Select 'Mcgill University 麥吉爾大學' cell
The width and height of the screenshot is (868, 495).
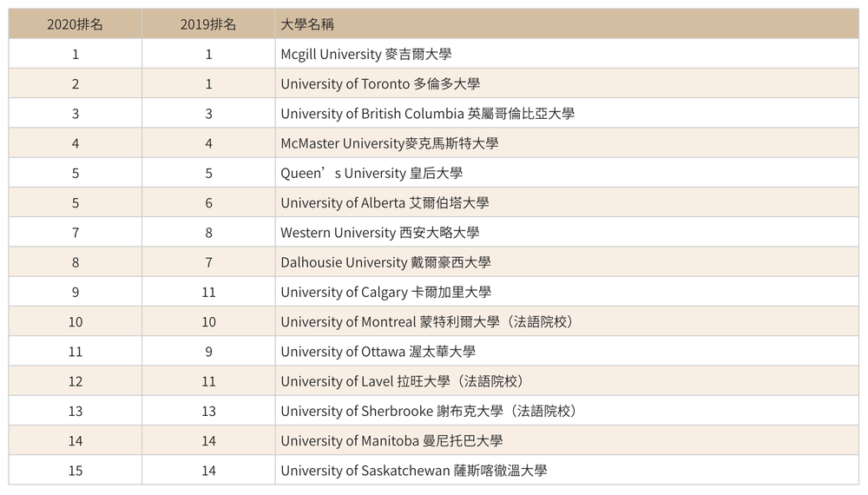pyautogui.click(x=567, y=54)
